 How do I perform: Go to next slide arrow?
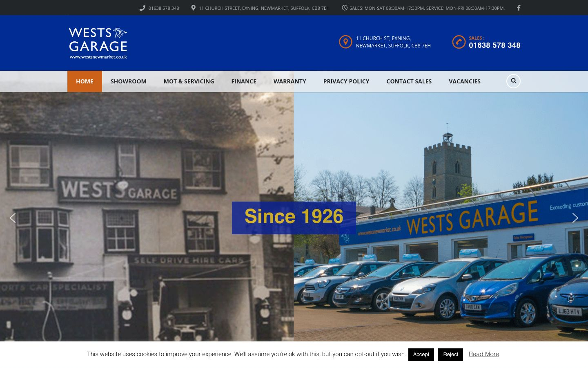click(575, 218)
